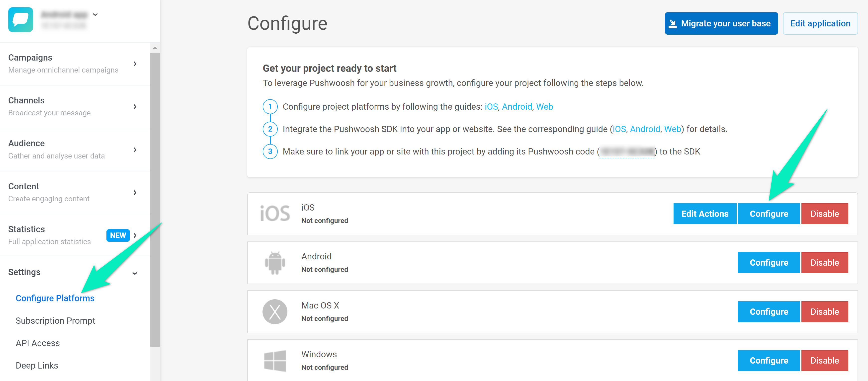Open Subscription Prompt settings page
Image resolution: width=868 pixels, height=381 pixels.
point(55,320)
